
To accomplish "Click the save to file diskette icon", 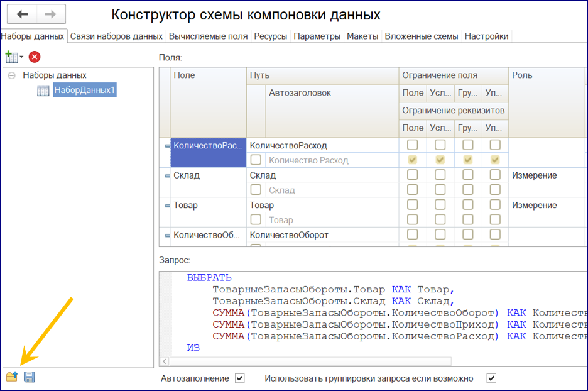I will coord(29,377).
